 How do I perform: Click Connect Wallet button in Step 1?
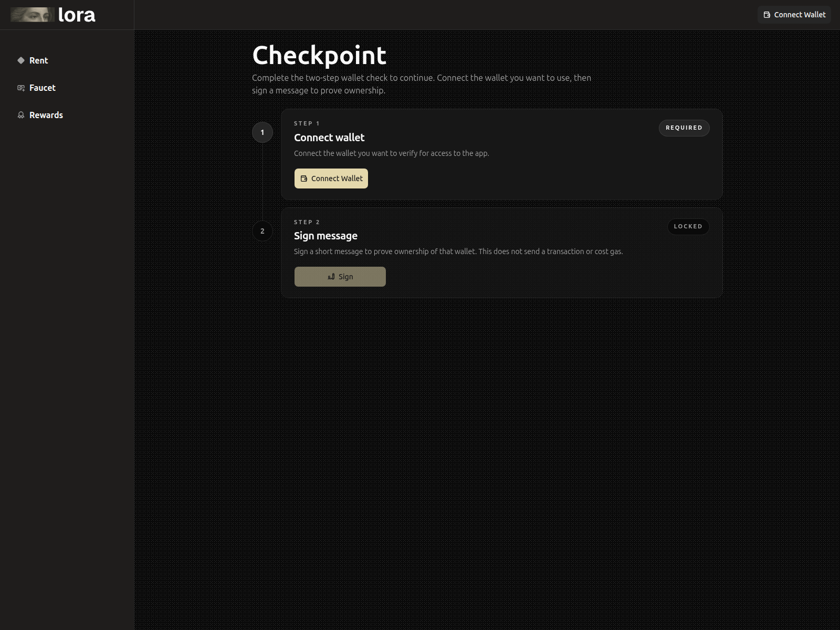[331, 178]
